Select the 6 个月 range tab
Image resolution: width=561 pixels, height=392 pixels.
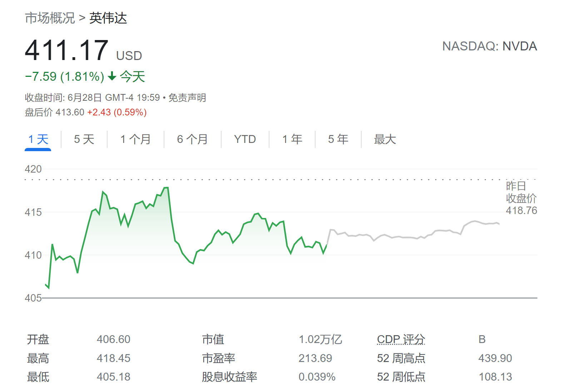(192, 139)
